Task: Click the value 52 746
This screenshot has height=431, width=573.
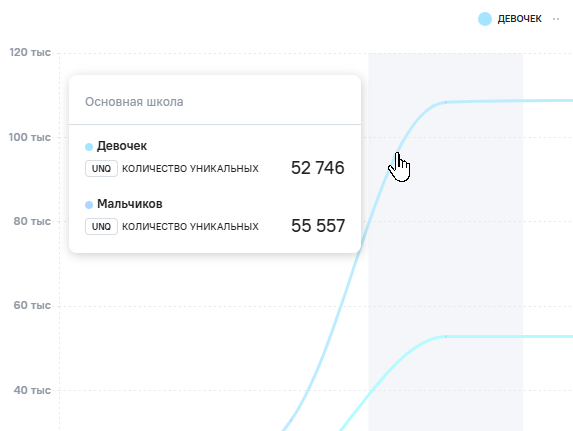Action: point(318,168)
